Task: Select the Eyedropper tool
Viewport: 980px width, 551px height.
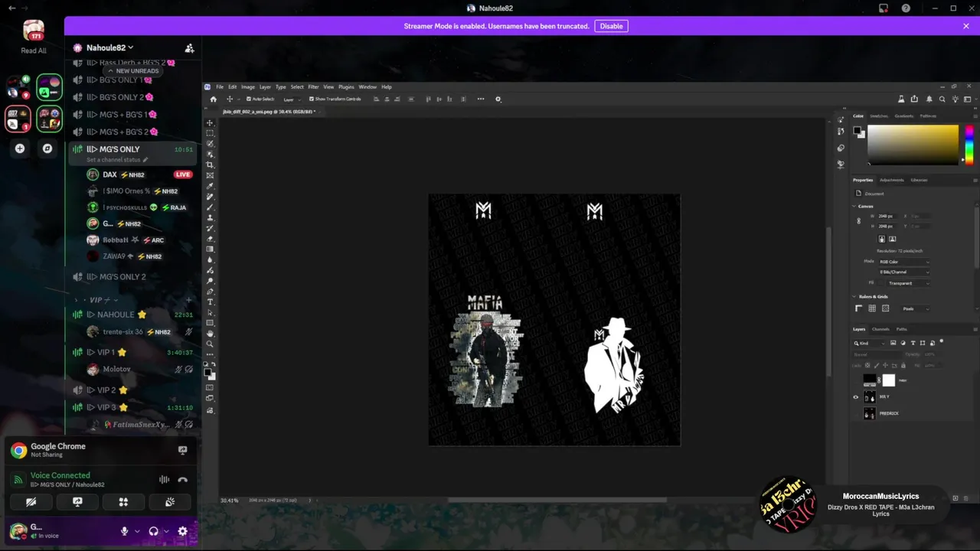Action: tap(210, 184)
